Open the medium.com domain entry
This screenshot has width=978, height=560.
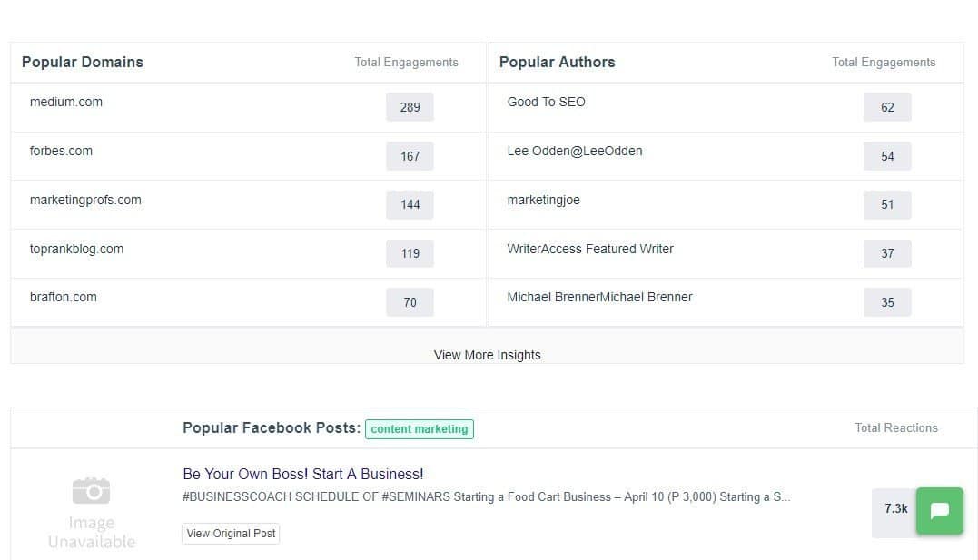tap(66, 102)
